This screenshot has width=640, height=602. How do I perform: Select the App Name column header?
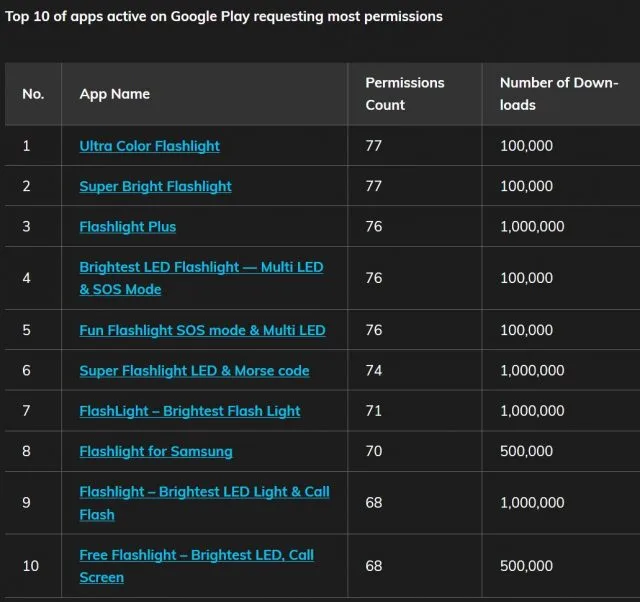tap(115, 94)
